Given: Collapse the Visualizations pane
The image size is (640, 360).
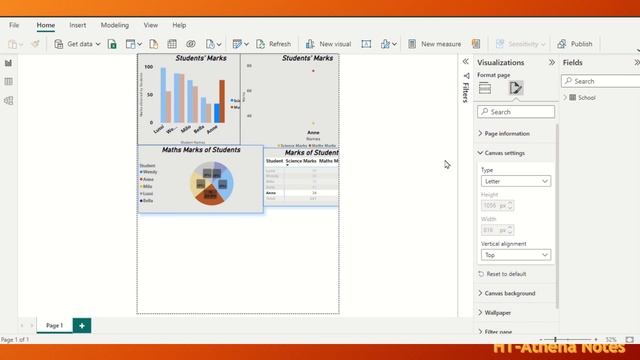Looking at the screenshot, I should click(x=552, y=62).
